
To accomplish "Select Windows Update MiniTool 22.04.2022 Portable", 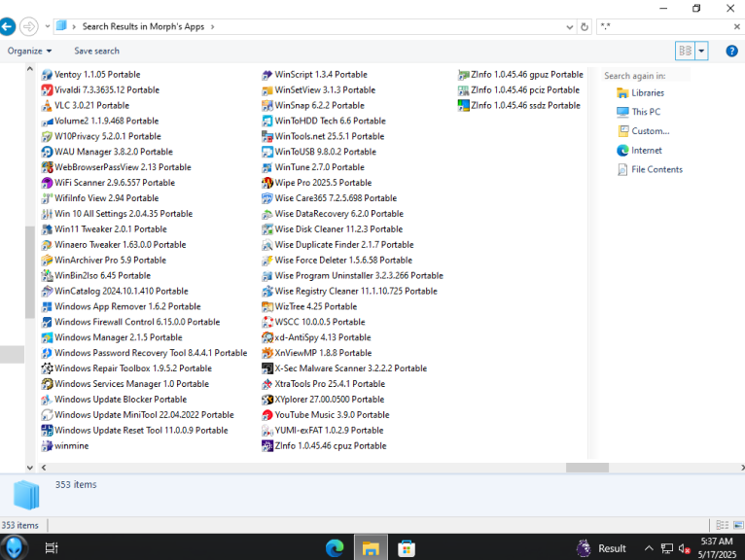I will click(x=137, y=415).
